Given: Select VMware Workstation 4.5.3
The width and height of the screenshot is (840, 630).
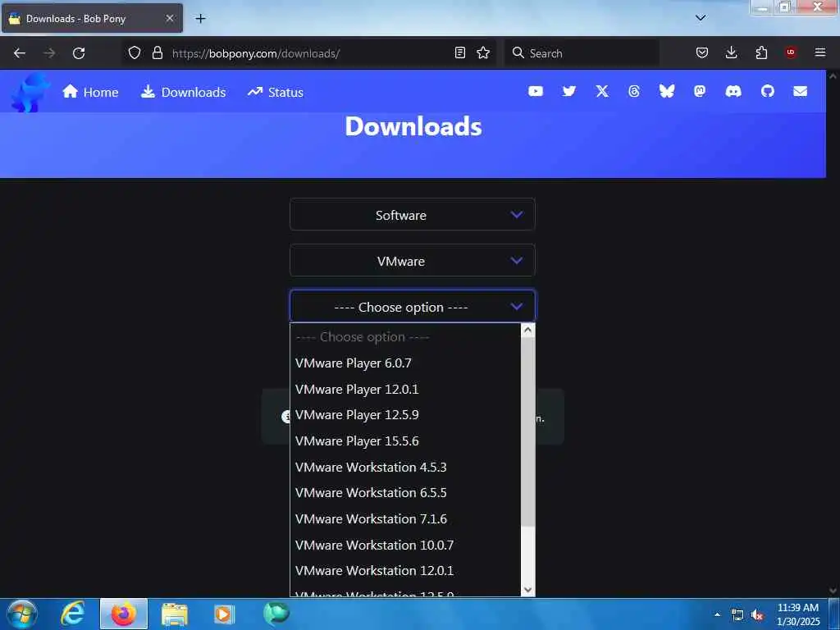Looking at the screenshot, I should tap(405, 467).
